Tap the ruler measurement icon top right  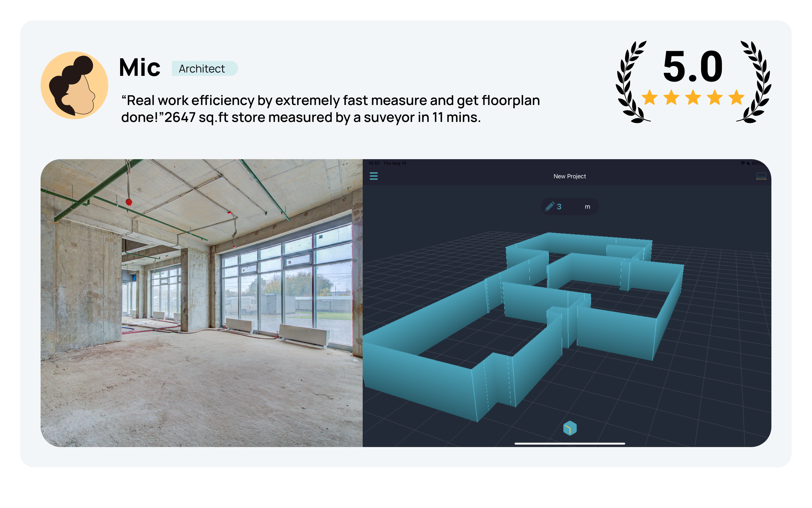point(761,176)
